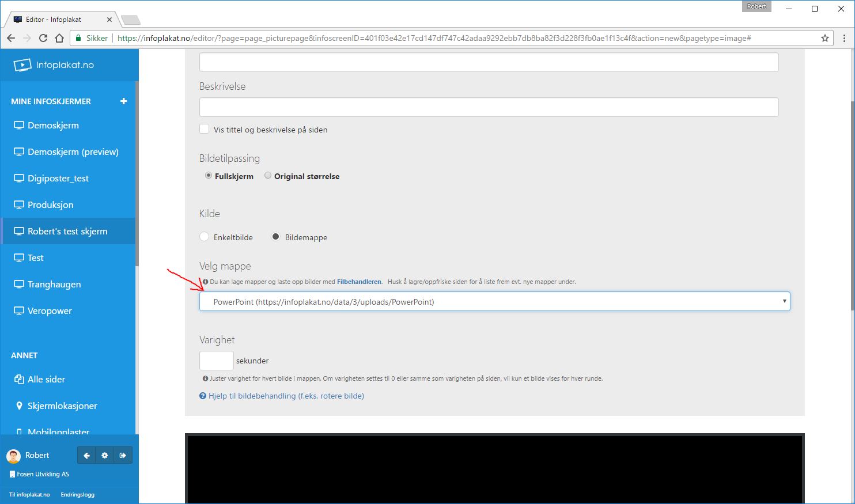Go to Alle sider in sidebar

pyautogui.click(x=46, y=379)
